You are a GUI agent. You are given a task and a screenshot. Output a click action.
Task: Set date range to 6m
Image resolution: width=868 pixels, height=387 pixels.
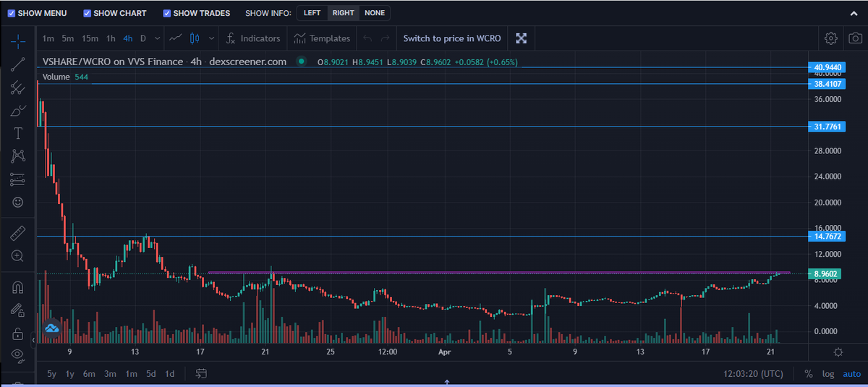click(90, 374)
